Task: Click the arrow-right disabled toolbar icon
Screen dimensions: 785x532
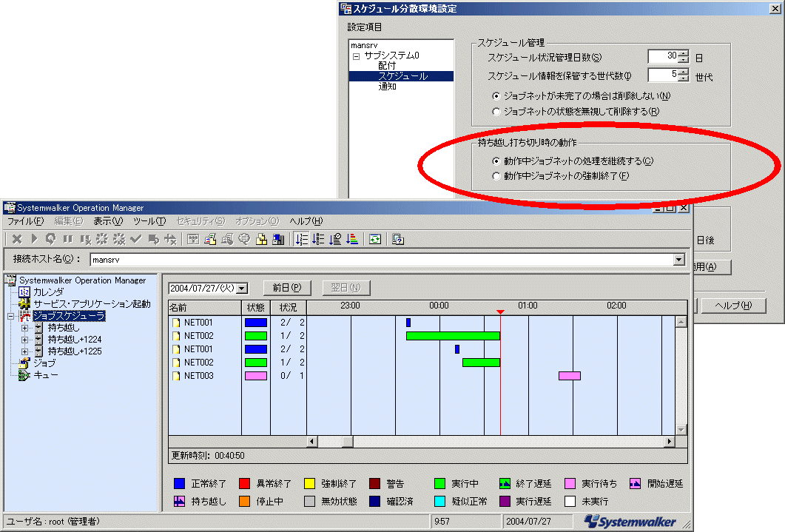Action: pyautogui.click(x=153, y=239)
